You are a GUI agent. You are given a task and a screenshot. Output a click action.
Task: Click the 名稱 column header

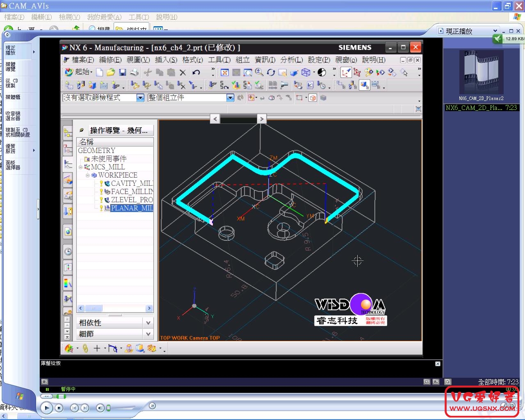pyautogui.click(x=115, y=142)
